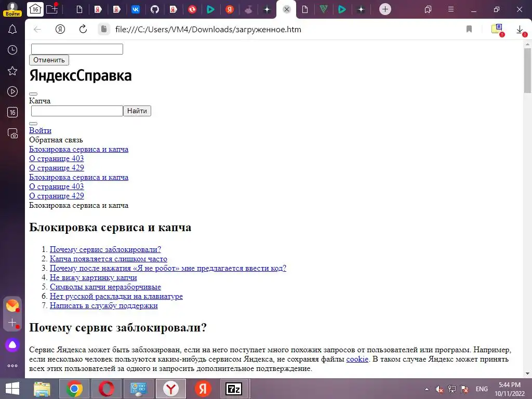This screenshot has height=399, width=532.
Task: Switch to the red circular-arrow tab
Action: pos(192,9)
